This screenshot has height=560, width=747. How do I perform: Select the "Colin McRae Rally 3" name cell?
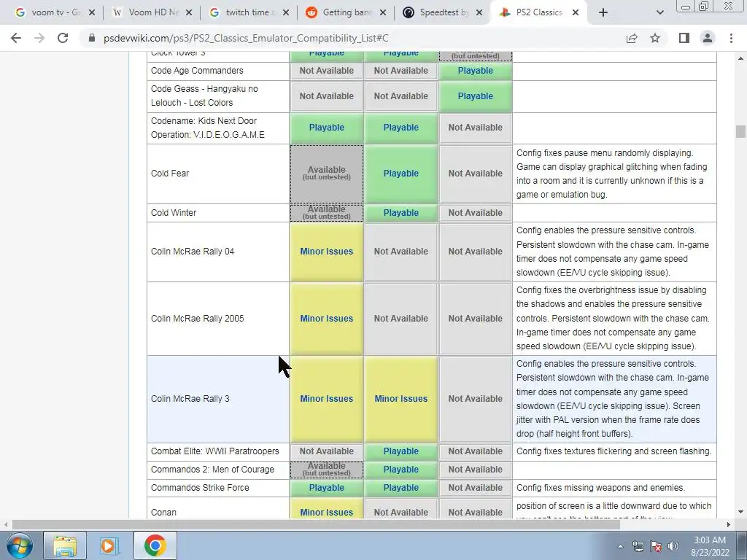[218, 399]
